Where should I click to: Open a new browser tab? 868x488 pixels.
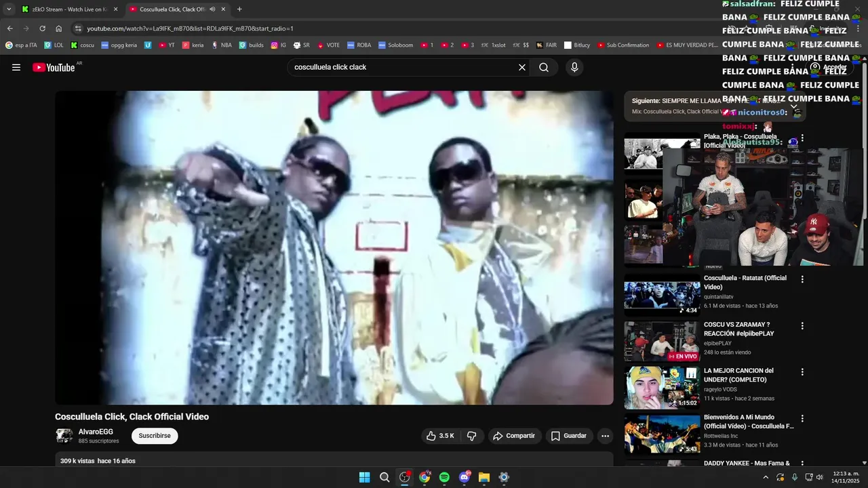point(239,9)
